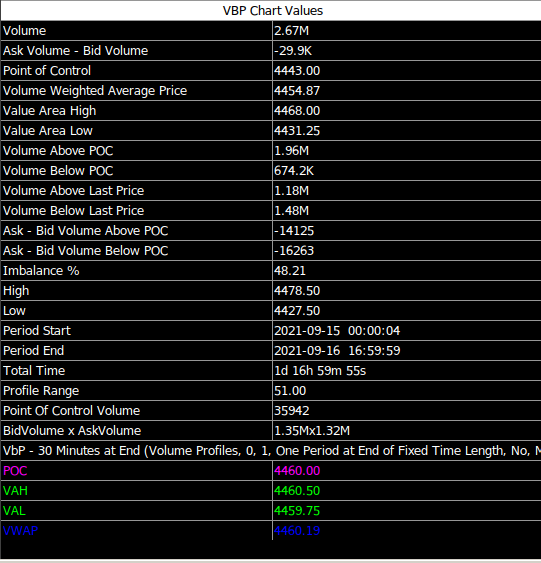
Task: Click the Volume Above POC label
Action: point(58,151)
